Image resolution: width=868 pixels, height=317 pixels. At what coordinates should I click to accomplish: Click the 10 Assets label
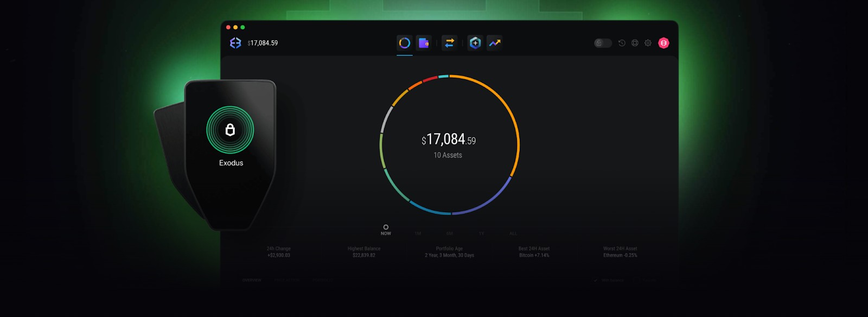[448, 155]
